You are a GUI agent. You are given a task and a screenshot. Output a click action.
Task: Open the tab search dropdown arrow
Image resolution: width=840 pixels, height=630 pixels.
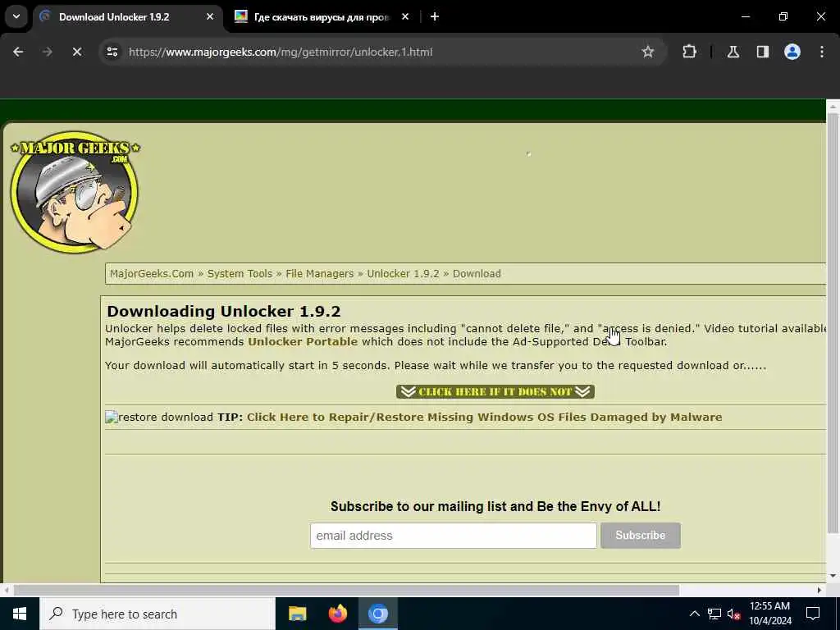[x=16, y=16]
